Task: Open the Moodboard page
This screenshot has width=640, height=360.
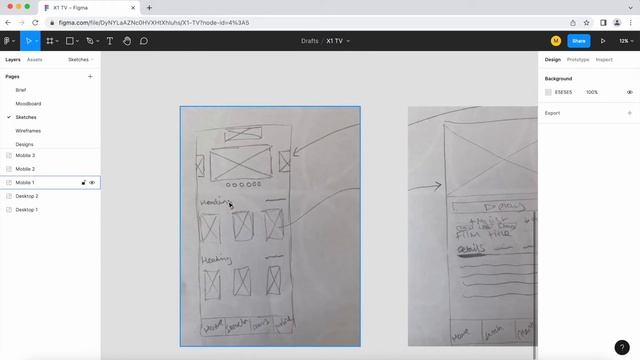Action: (28, 104)
